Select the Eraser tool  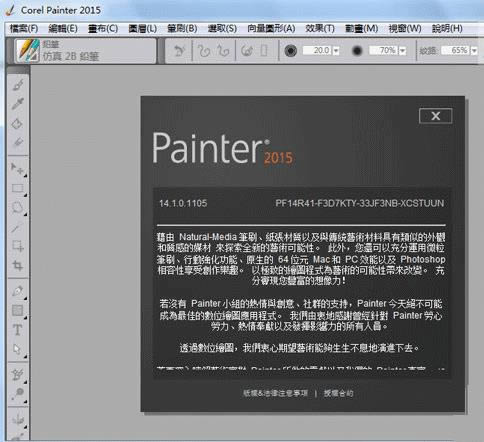tap(18, 142)
